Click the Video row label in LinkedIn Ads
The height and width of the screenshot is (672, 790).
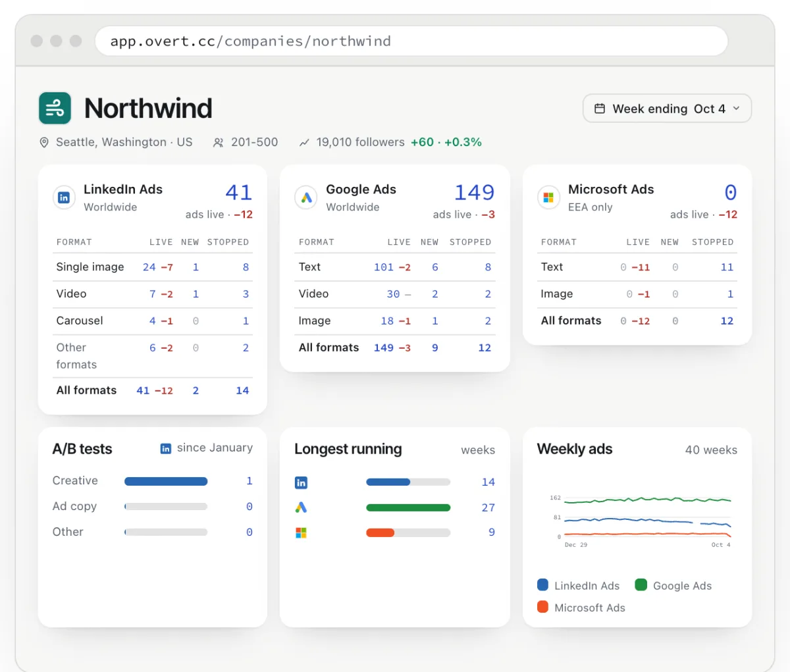coord(71,294)
